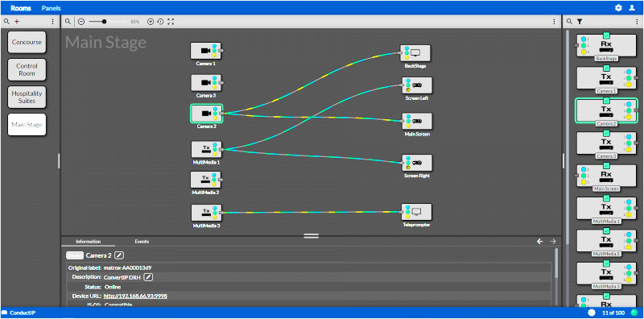
Task: Open the device URL http://192.168.66.93:9998
Action: 135,296
